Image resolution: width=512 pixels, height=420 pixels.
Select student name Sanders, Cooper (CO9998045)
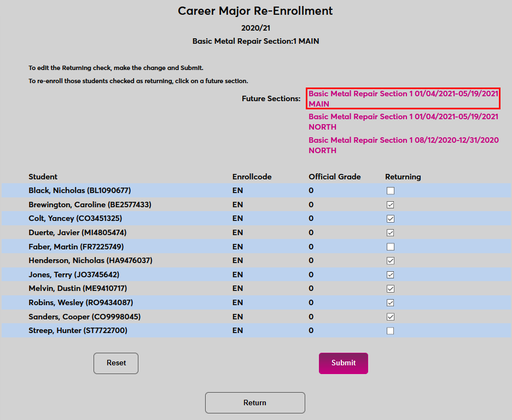click(85, 317)
